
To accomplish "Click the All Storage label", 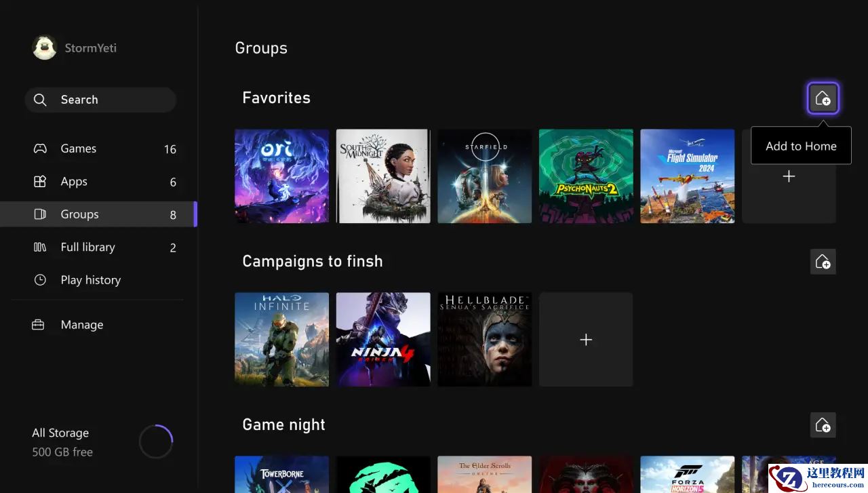I will (x=60, y=433).
